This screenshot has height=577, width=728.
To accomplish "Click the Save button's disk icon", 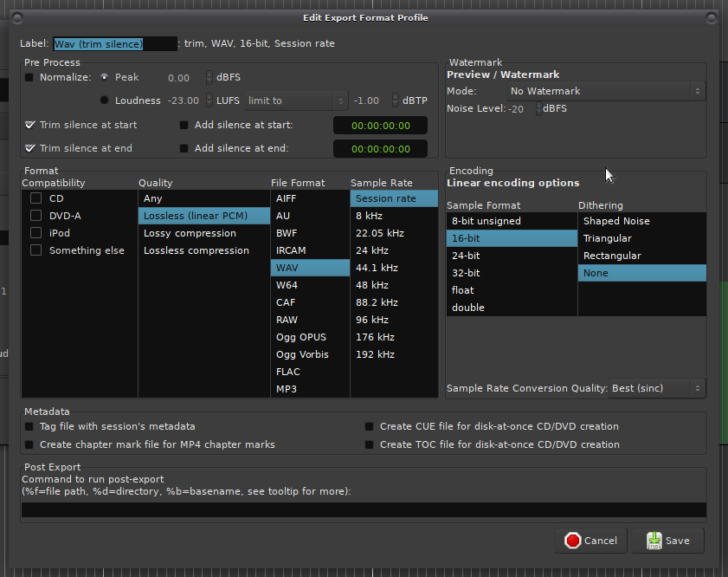I will tap(654, 541).
